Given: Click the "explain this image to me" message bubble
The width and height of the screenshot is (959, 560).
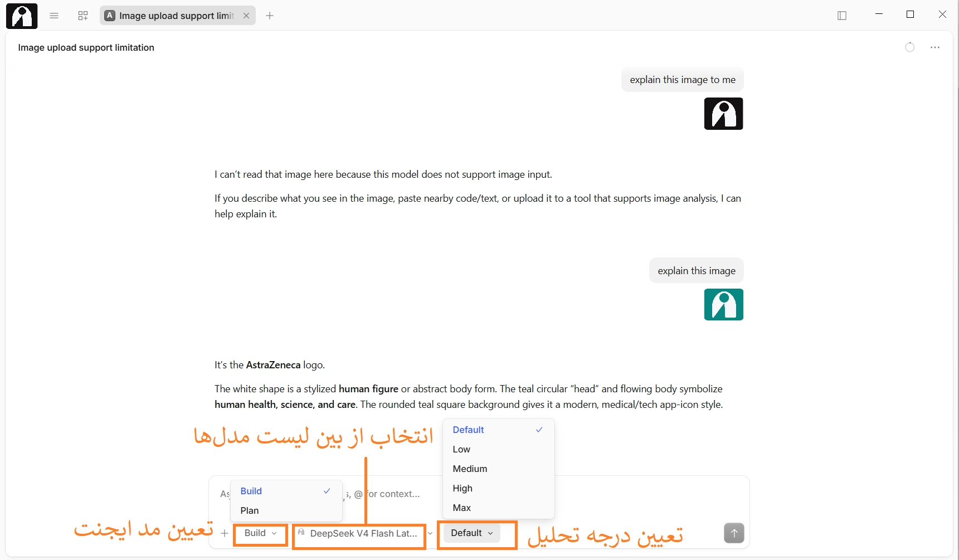Looking at the screenshot, I should coord(683,80).
